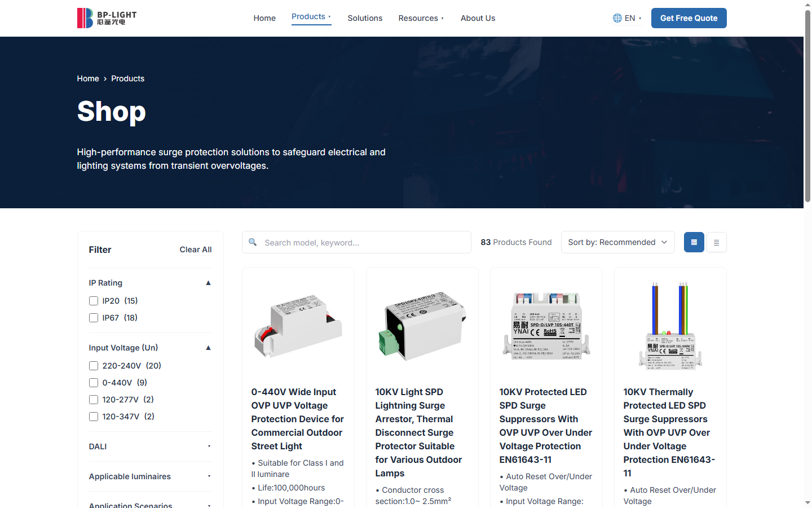Check the 120-347V input voltage filter
Viewport: 812px width, 508px height.
tap(94, 417)
